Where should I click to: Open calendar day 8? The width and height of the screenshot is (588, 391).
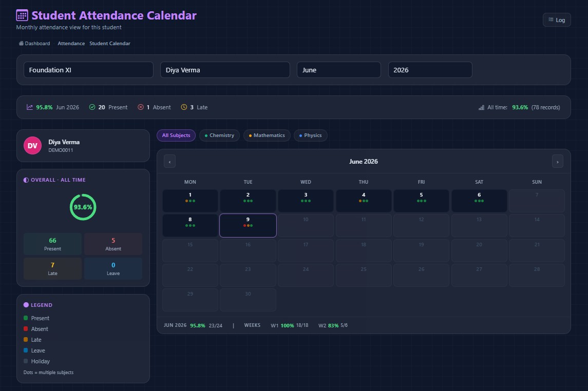[x=190, y=225]
